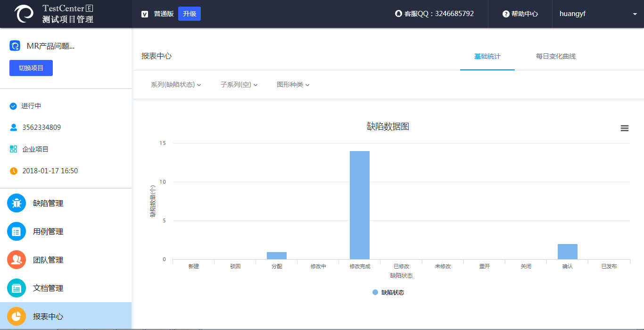Click the tall 修改完成 bar in chart
This screenshot has width=644, height=330.
tap(360, 205)
